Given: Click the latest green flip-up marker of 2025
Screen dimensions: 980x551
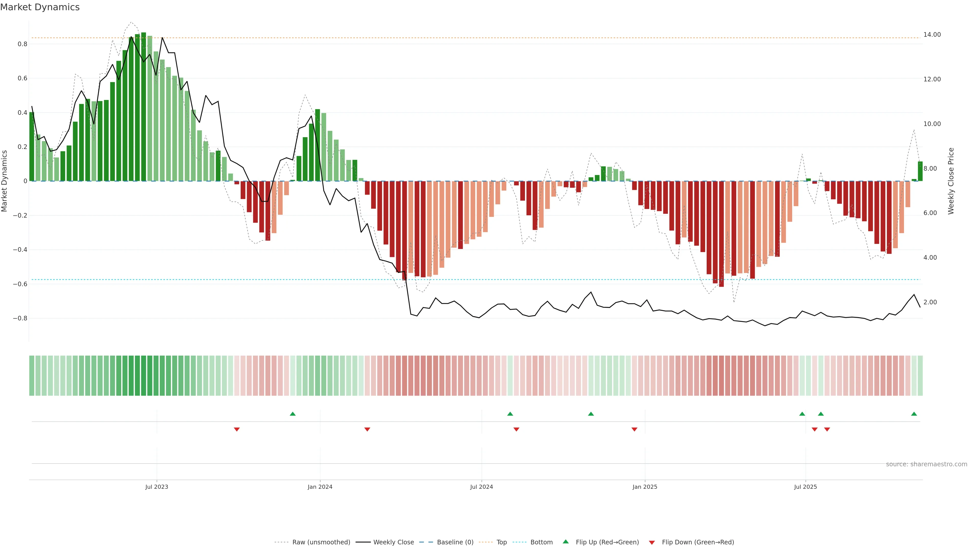Looking at the screenshot, I should pyautogui.click(x=914, y=414).
